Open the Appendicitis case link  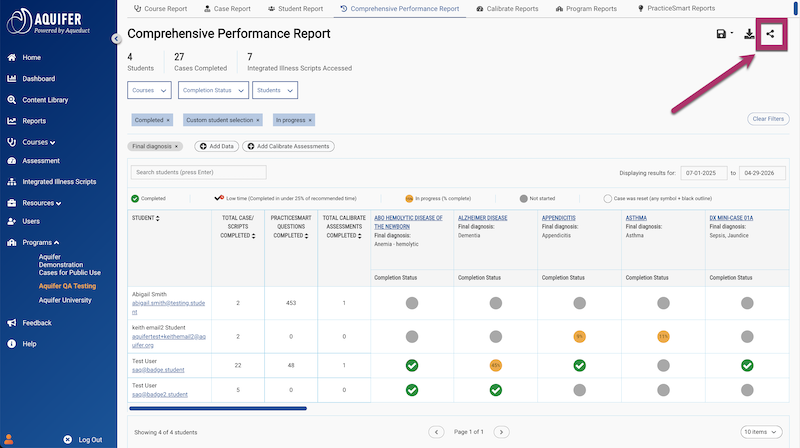click(559, 218)
